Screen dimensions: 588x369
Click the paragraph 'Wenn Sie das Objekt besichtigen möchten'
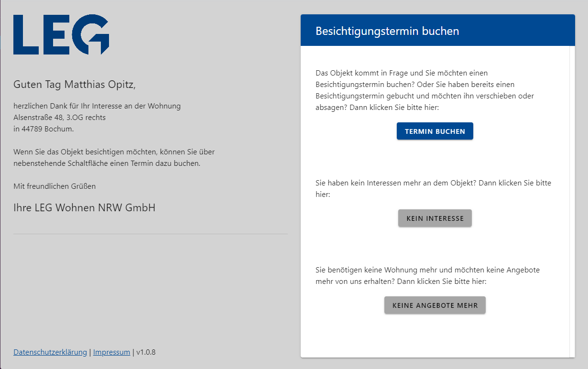[114, 158]
